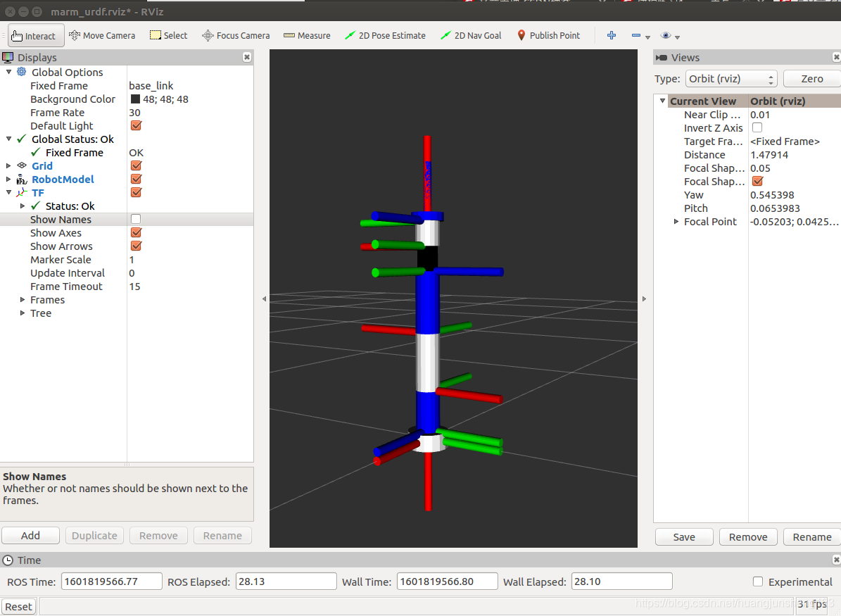The width and height of the screenshot is (841, 616).
Task: Disable the RobotModel display checkbox
Action: point(136,180)
